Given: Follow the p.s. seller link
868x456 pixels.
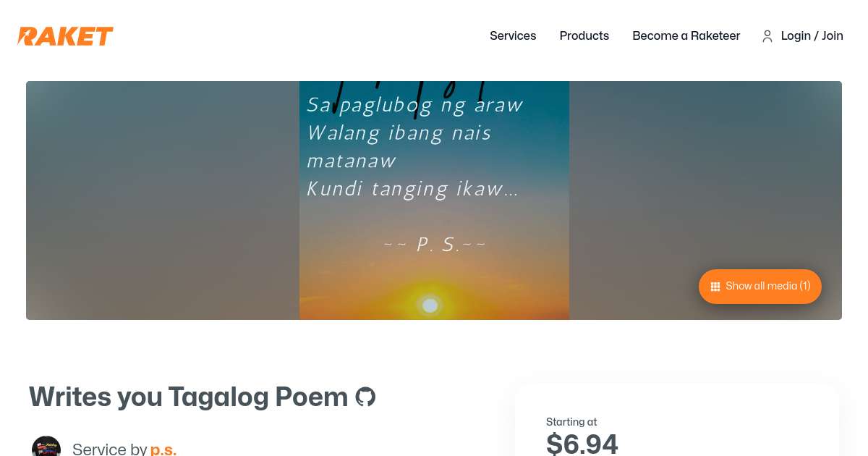Looking at the screenshot, I should (x=163, y=449).
